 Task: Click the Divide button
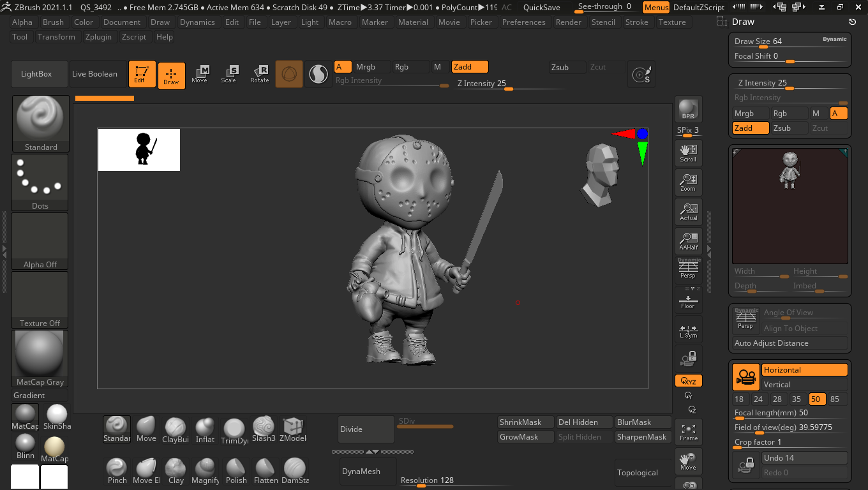pyautogui.click(x=366, y=429)
